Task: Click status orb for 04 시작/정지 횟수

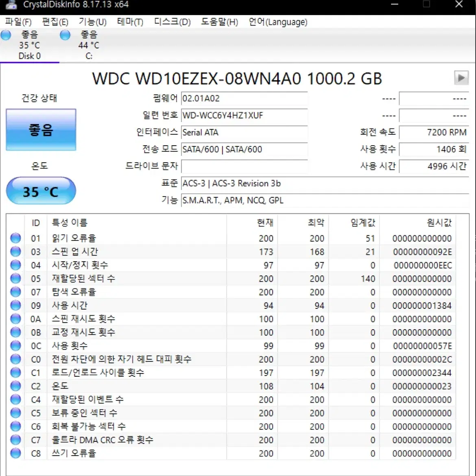Action: tap(15, 265)
